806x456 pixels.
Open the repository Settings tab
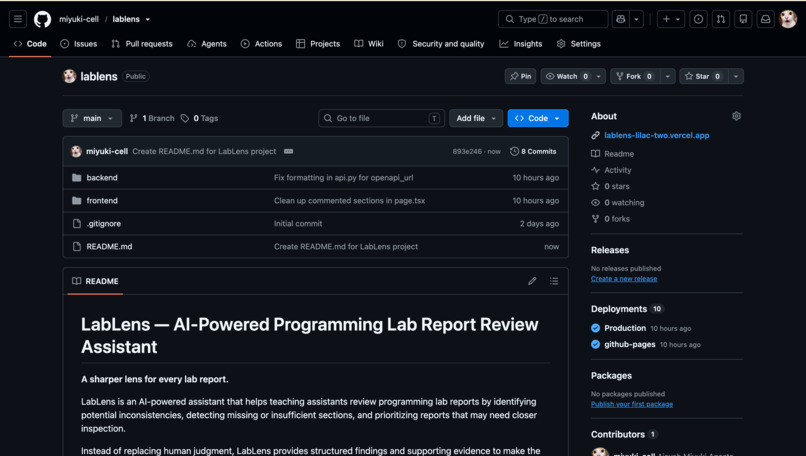tap(579, 44)
